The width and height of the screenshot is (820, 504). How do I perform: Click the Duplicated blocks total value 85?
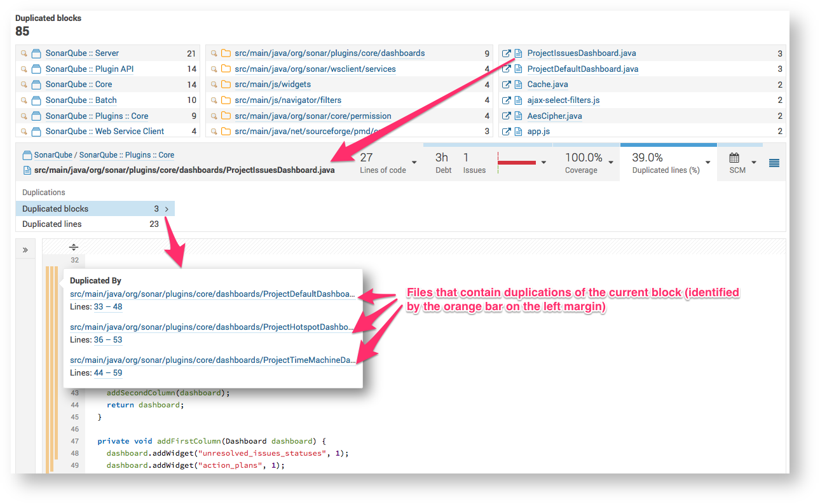pyautogui.click(x=22, y=31)
